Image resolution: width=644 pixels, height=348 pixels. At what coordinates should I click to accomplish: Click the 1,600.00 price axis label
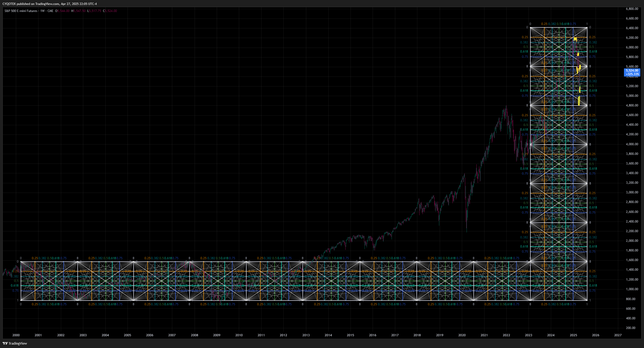pos(632,260)
